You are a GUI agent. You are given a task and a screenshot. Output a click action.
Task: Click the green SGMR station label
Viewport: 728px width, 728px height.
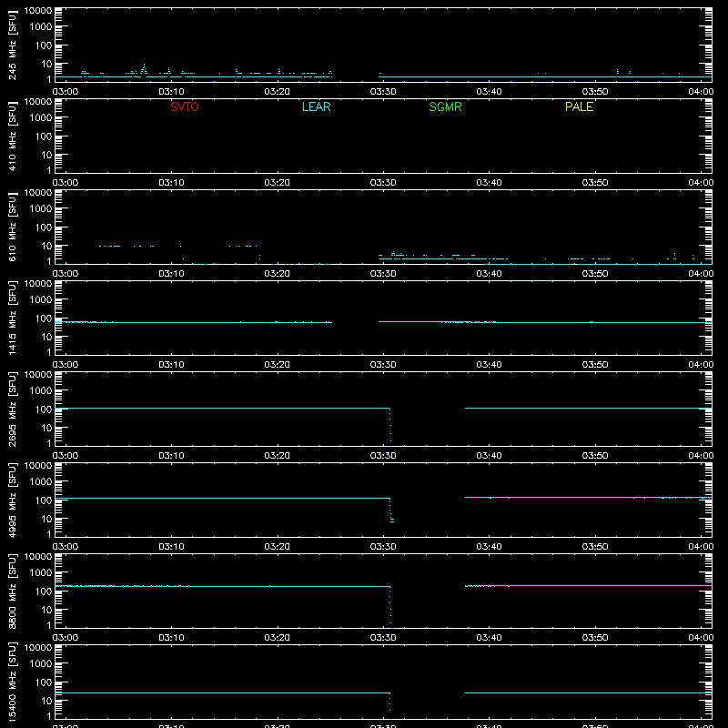click(x=445, y=106)
